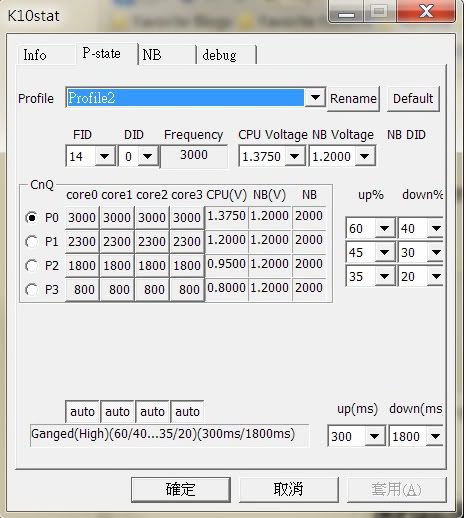Viewport: 466px width, 518px height.
Task: Click the Frequency field showing 3000
Action: coord(194,156)
